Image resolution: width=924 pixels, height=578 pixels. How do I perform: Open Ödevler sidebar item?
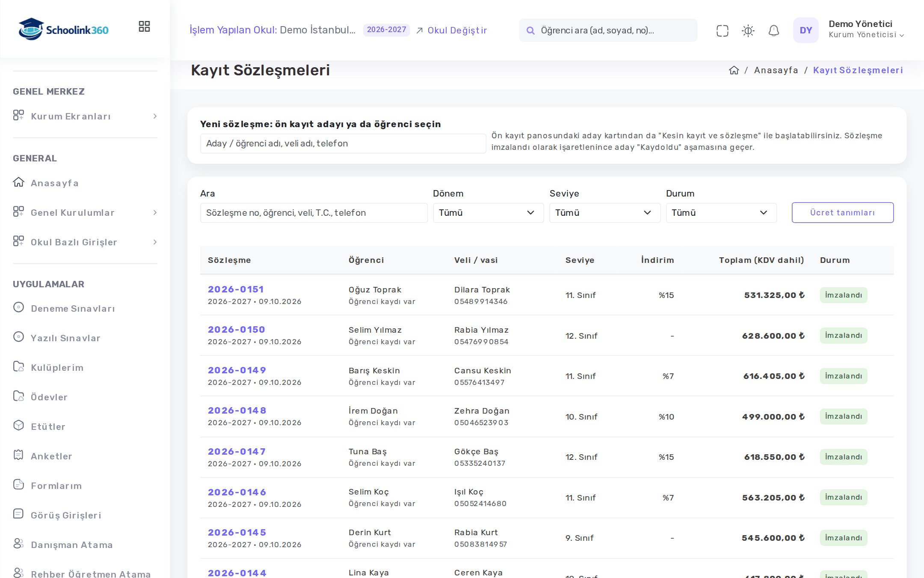click(49, 397)
